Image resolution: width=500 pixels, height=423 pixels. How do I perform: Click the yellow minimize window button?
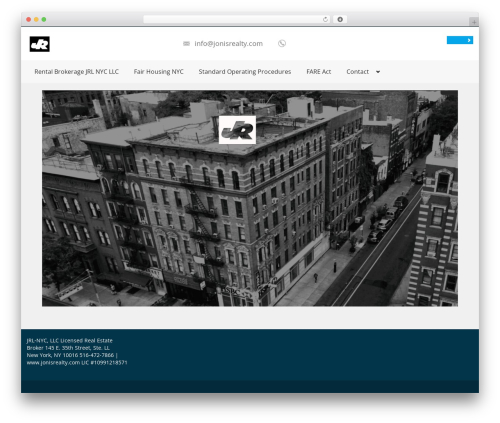(36, 19)
